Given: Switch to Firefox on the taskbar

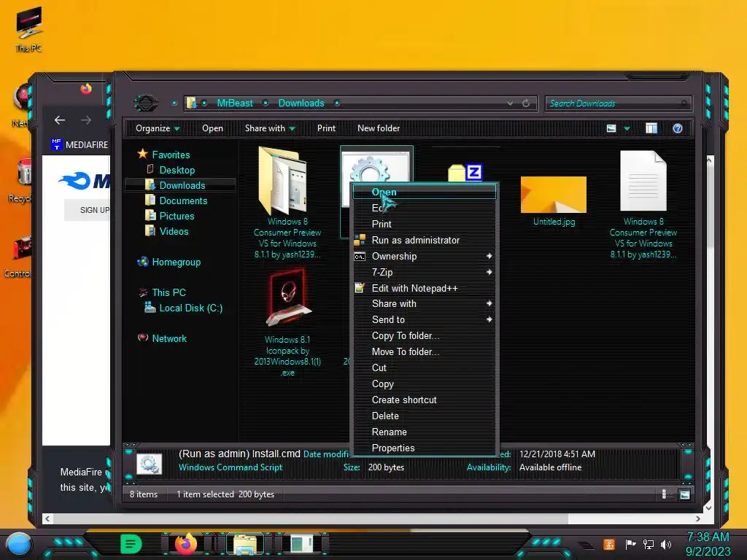Looking at the screenshot, I should click(186, 544).
